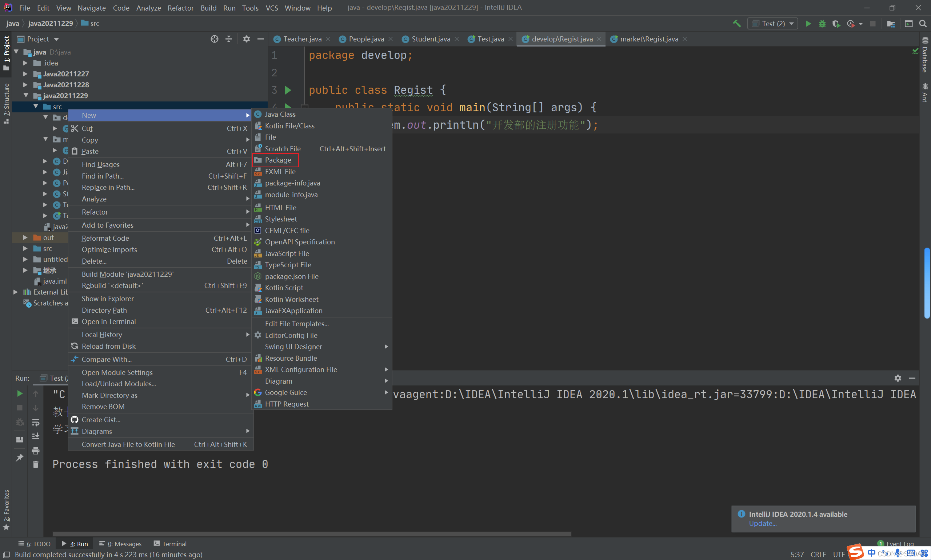Screen dimensions: 931x560
Task: Click the Update... link in notification
Action: pyautogui.click(x=763, y=523)
